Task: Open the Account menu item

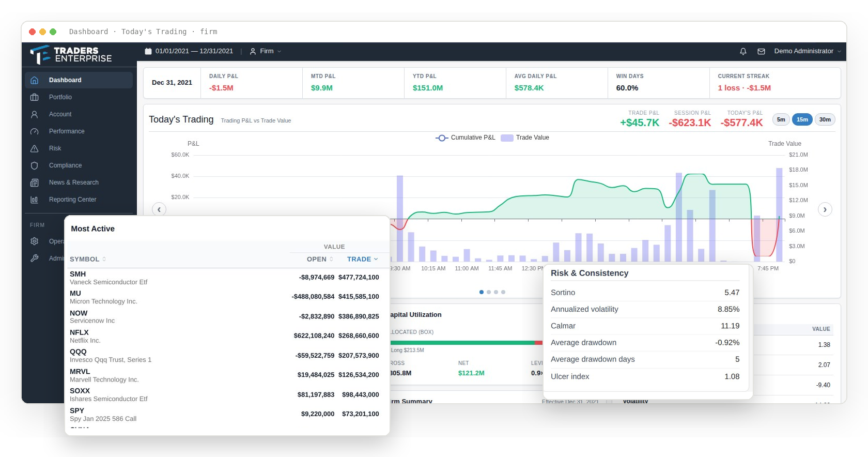Action: coord(79,114)
